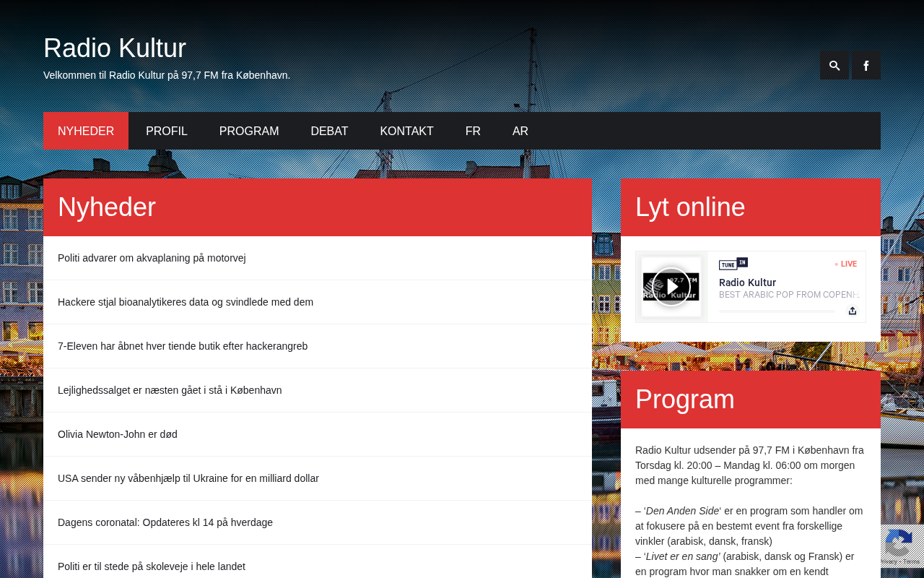Click the share icon in TuneIn player
Screen dimensions: 924x578
[852, 311]
